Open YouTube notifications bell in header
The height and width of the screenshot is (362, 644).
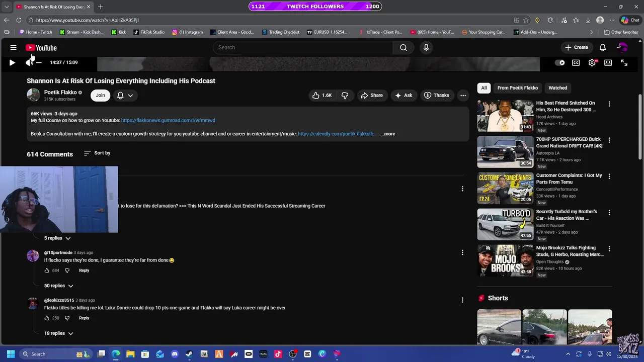tap(603, 47)
